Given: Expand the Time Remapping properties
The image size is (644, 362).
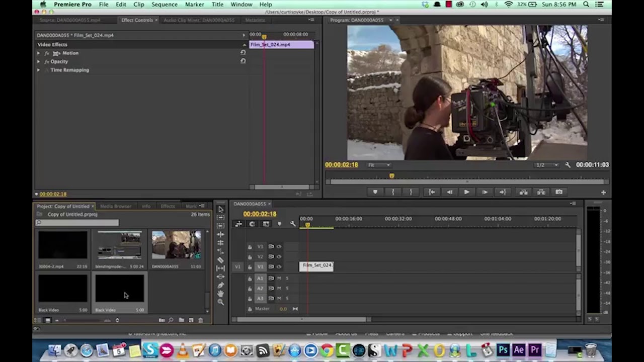Looking at the screenshot, I should click(39, 70).
